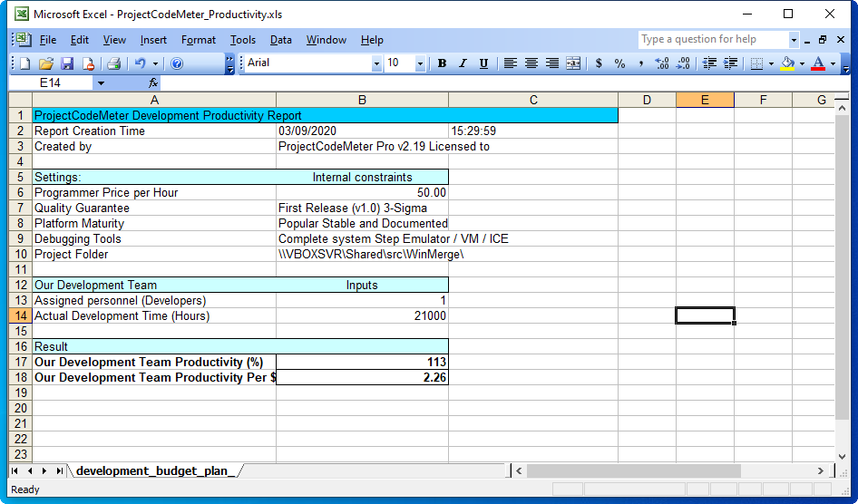Click the Fill Color paint bucket
This screenshot has height=504, width=858.
point(786,63)
